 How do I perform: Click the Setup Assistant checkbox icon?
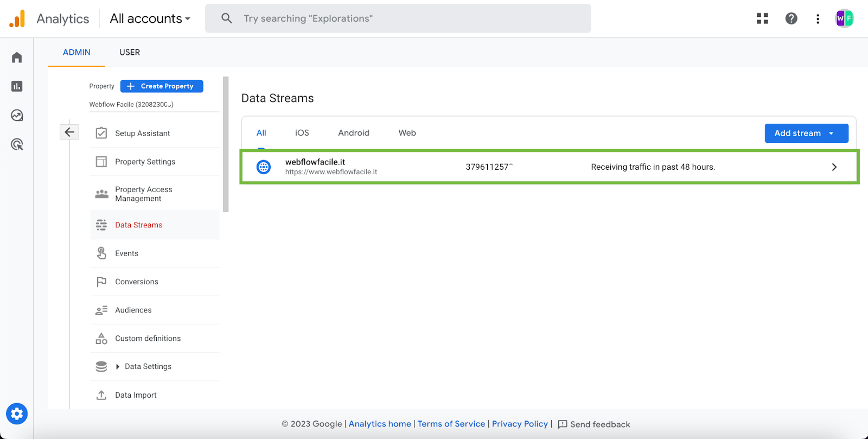(x=101, y=133)
